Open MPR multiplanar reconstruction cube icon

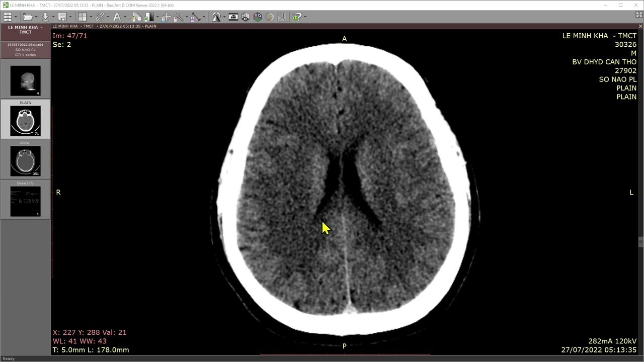[x=246, y=17]
